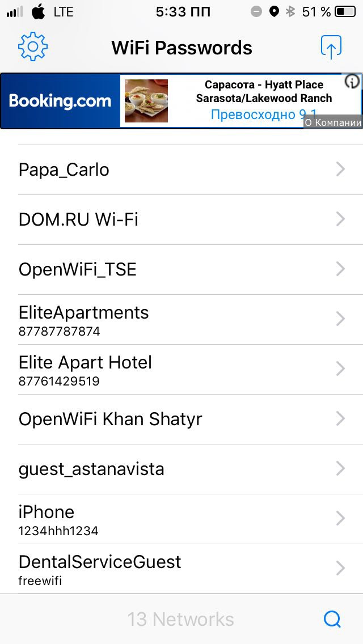Tap the Booking.com logo in ad
Screen dimensions: 363x644
[x=60, y=101]
